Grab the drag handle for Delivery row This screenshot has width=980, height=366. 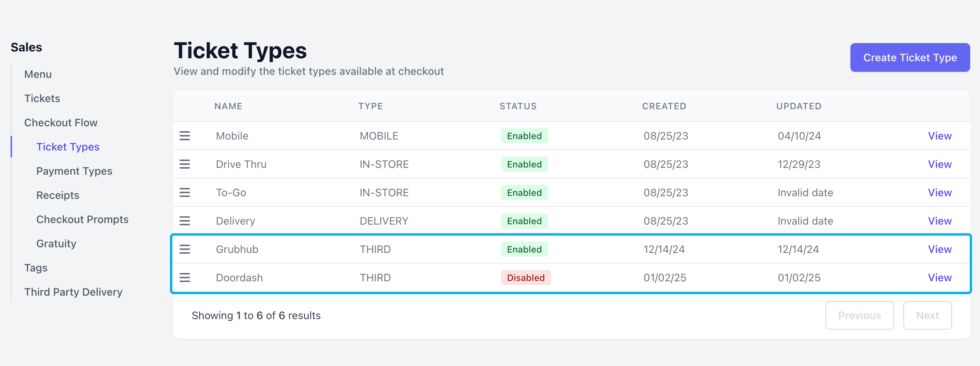(184, 221)
